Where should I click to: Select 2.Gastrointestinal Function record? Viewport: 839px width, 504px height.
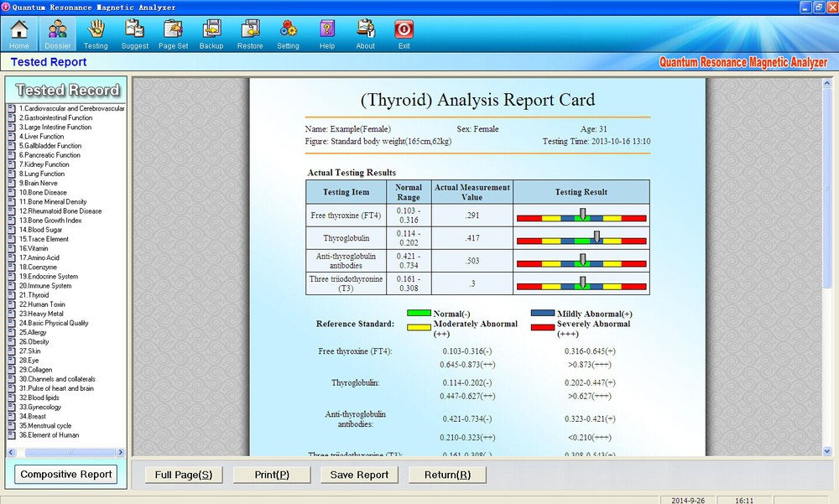pos(55,117)
